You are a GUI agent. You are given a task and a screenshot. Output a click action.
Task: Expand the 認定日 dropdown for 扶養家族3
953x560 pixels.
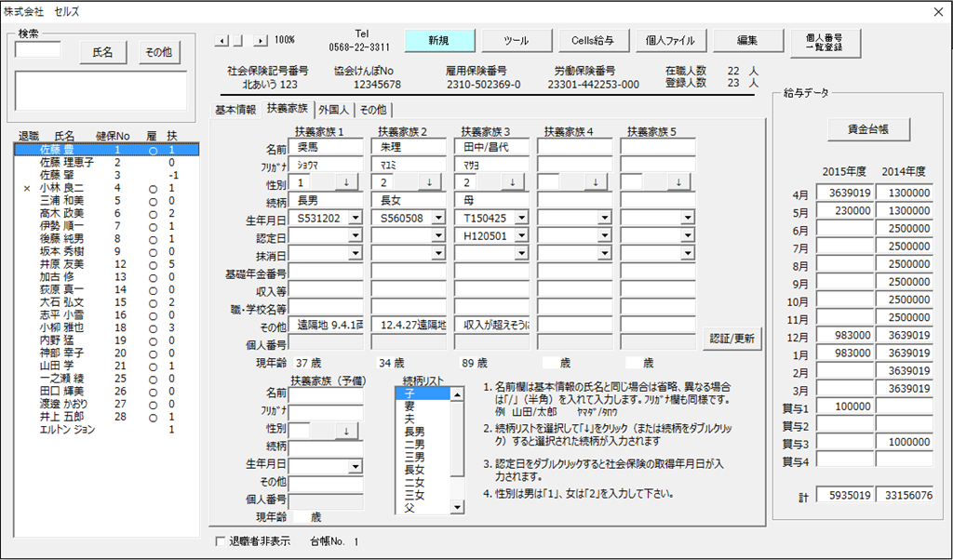coord(522,236)
